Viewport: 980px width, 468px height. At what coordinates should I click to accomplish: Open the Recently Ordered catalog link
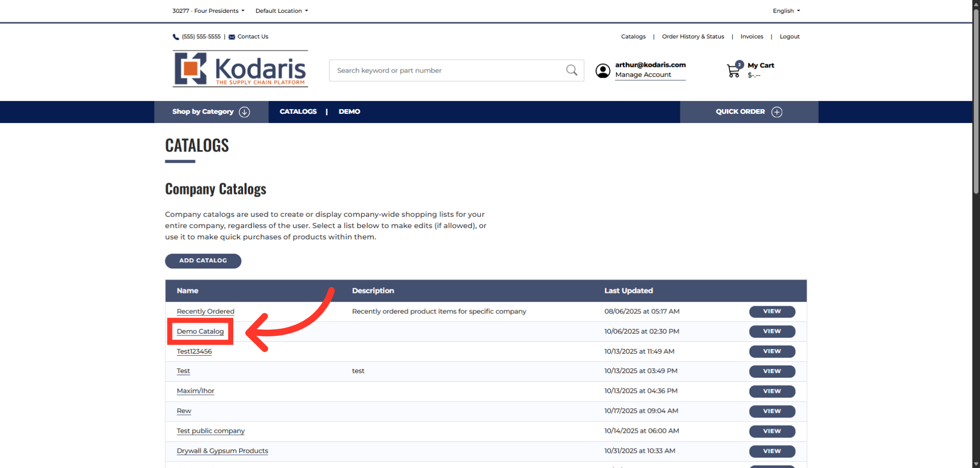point(206,311)
